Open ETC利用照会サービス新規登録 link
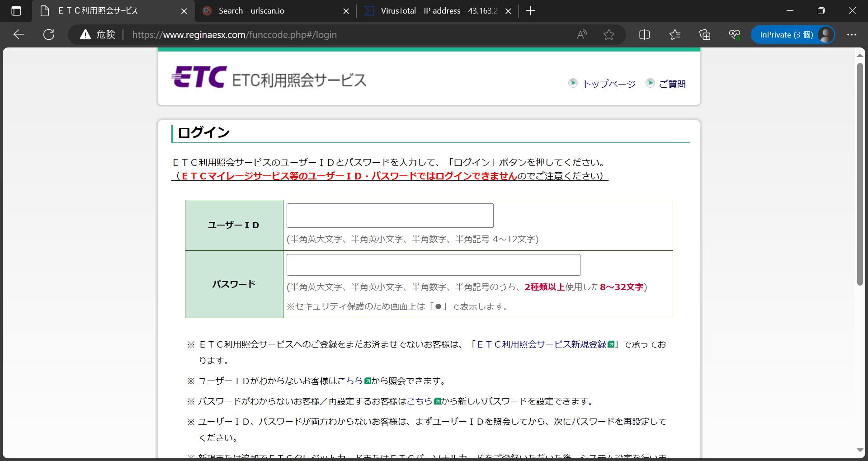This screenshot has width=868, height=461. 542,344
